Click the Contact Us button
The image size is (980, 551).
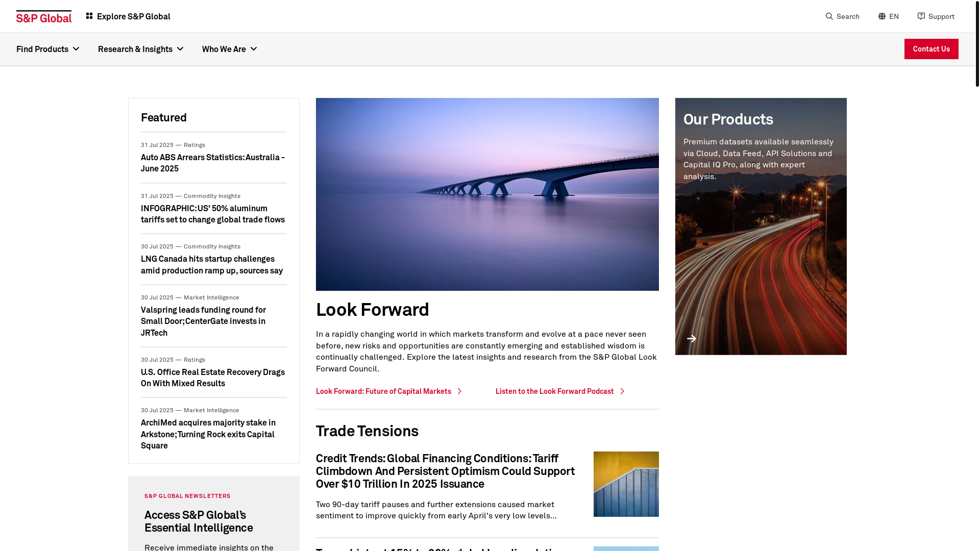coord(931,49)
